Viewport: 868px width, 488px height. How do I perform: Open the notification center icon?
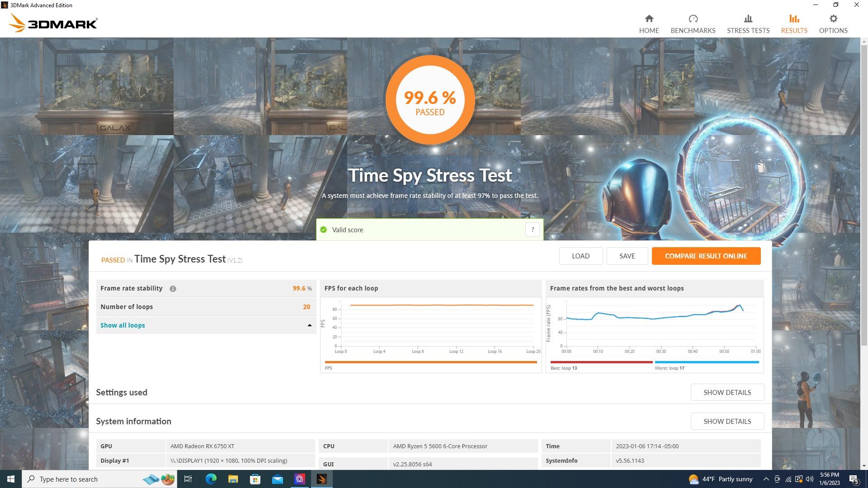(854, 479)
